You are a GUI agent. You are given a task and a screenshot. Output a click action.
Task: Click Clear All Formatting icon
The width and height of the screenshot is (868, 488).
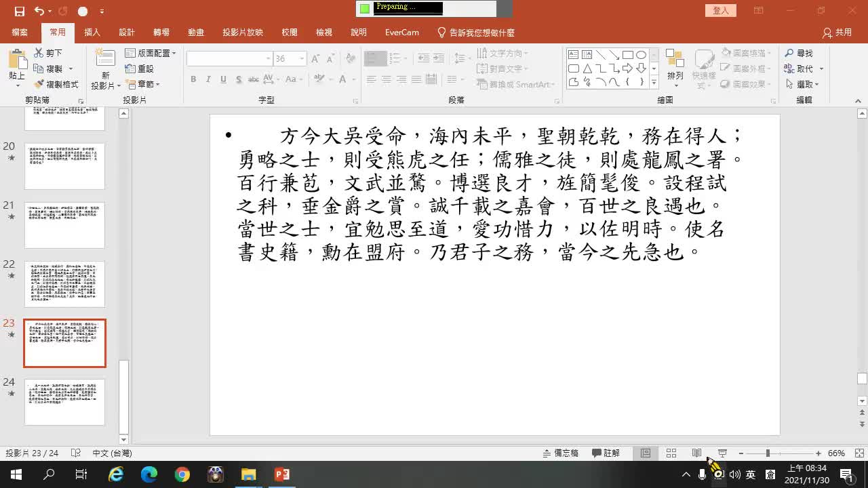click(x=351, y=59)
